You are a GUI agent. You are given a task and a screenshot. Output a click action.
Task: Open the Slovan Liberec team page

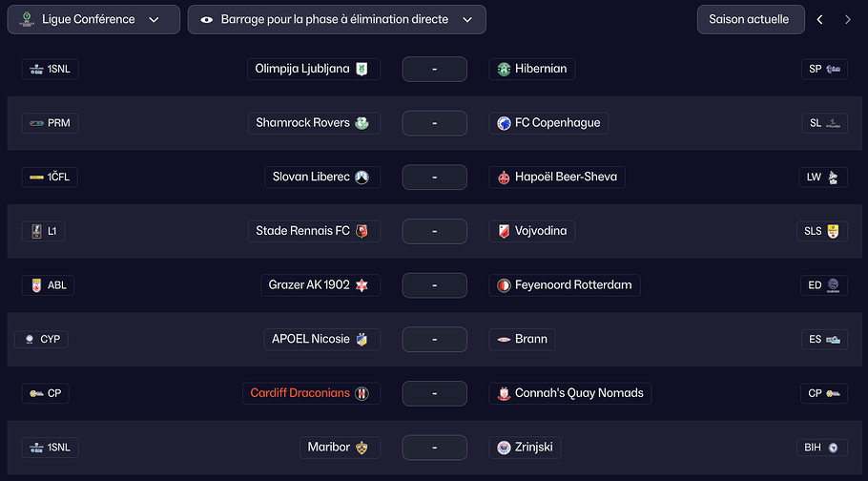(311, 178)
